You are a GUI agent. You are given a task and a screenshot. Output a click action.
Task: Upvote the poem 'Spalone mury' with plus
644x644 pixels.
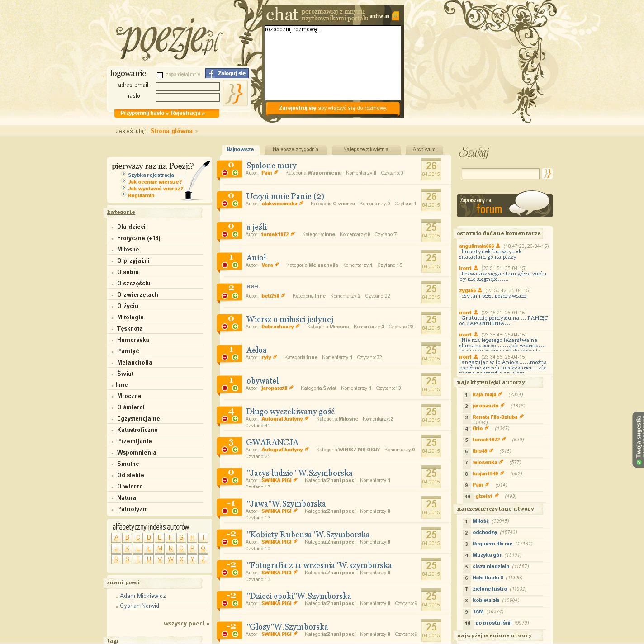click(x=235, y=173)
